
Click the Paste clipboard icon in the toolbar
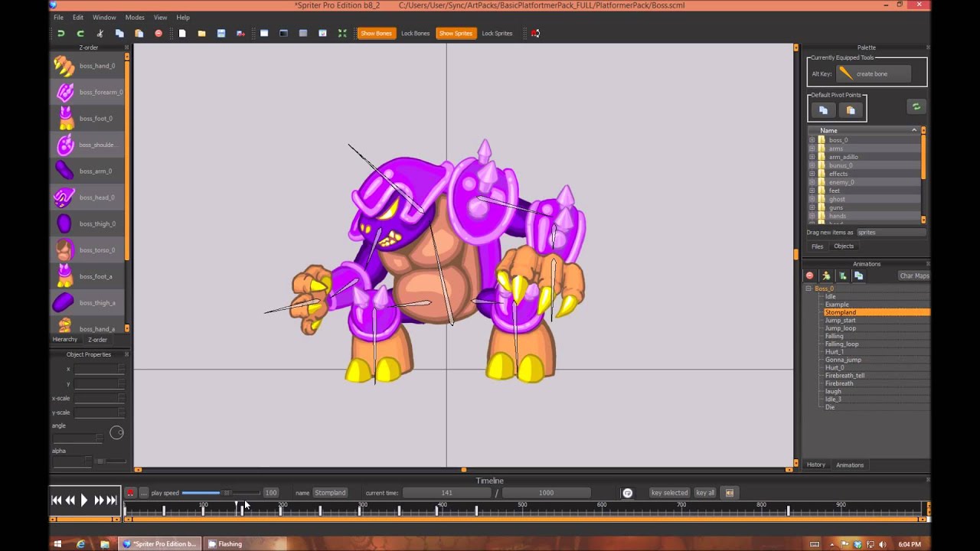[x=139, y=33]
